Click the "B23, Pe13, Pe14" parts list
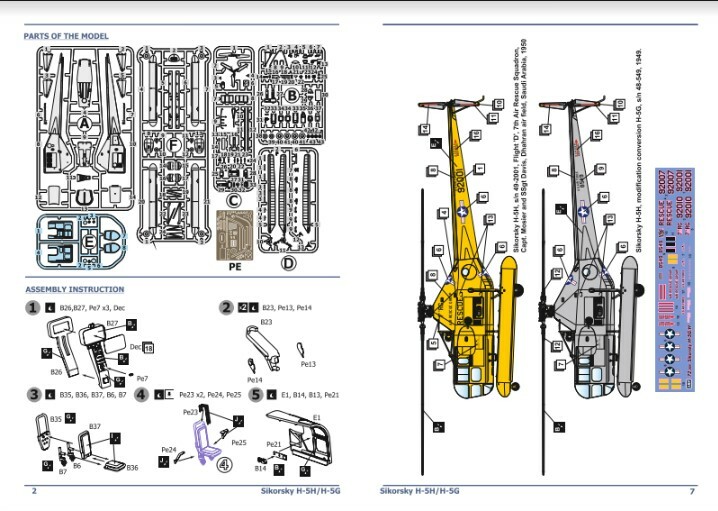This screenshot has width=718, height=511. pos(287,308)
